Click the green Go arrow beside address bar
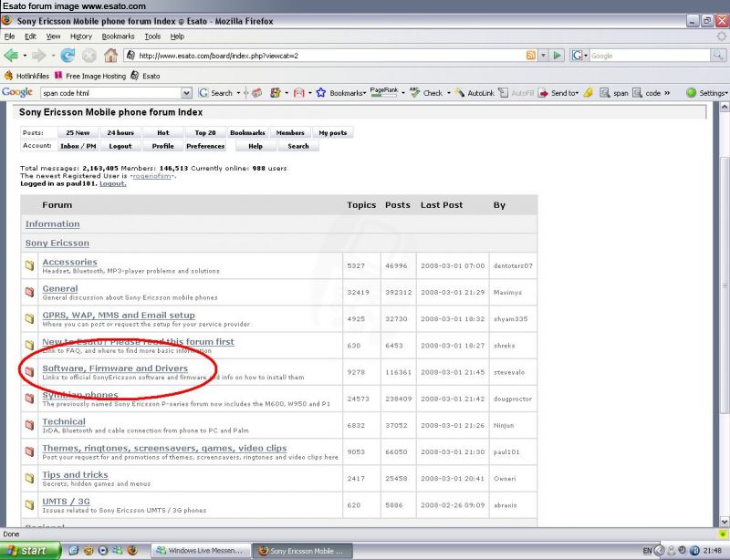The image size is (730, 560). [557, 56]
